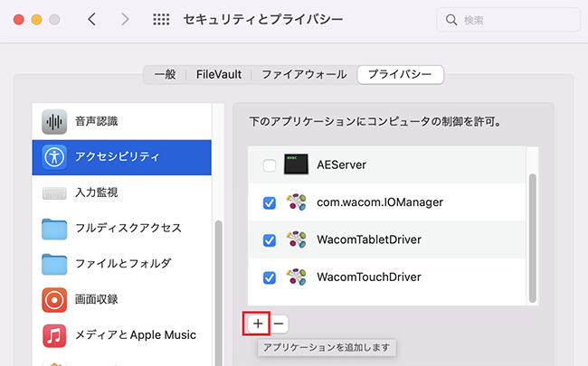This screenshot has height=366, width=588.
Task: Click the 画面収録 record icon
Action: point(54,300)
